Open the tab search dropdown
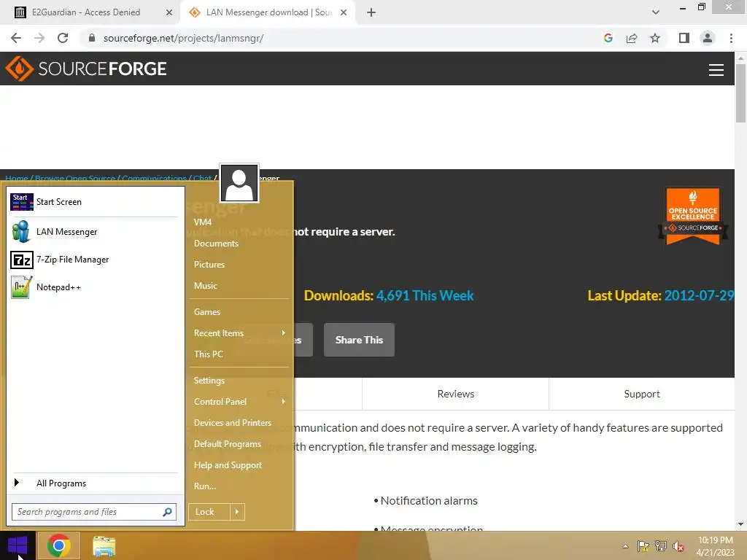The width and height of the screenshot is (747, 560). click(656, 12)
